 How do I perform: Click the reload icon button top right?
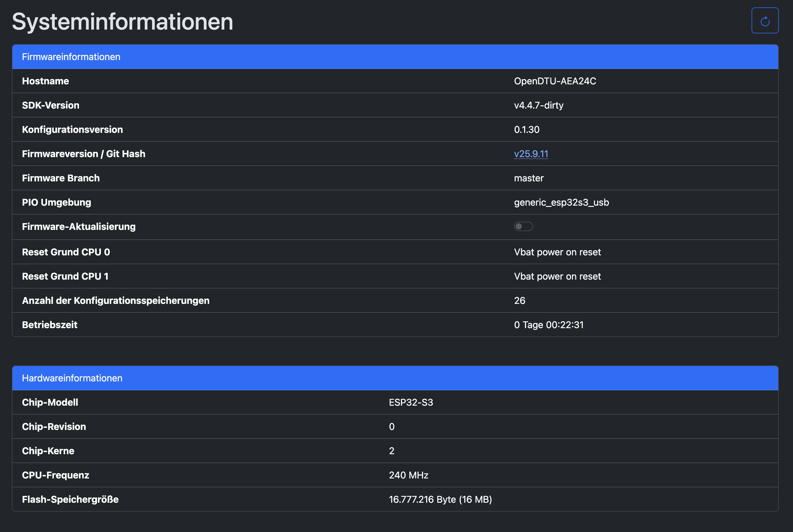[x=765, y=21]
